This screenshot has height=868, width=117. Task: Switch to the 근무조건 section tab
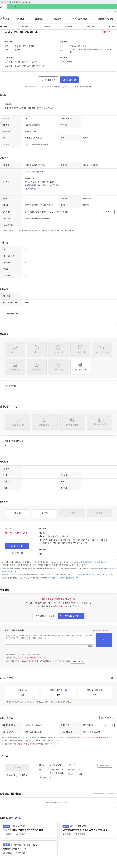coord(25,27)
